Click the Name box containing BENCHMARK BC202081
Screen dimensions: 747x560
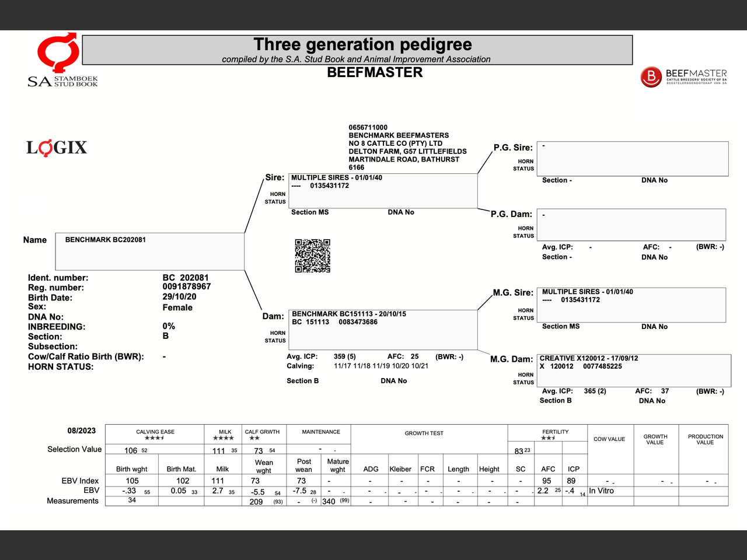(x=150, y=251)
